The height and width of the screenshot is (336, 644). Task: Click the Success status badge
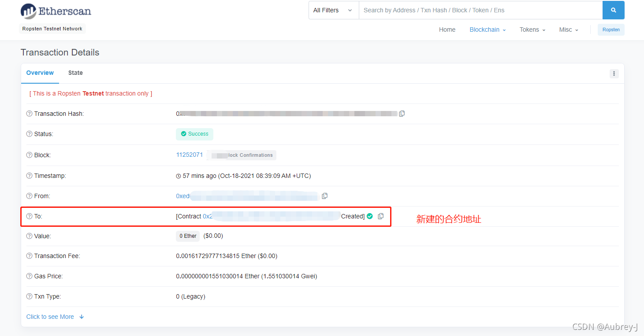(x=194, y=134)
